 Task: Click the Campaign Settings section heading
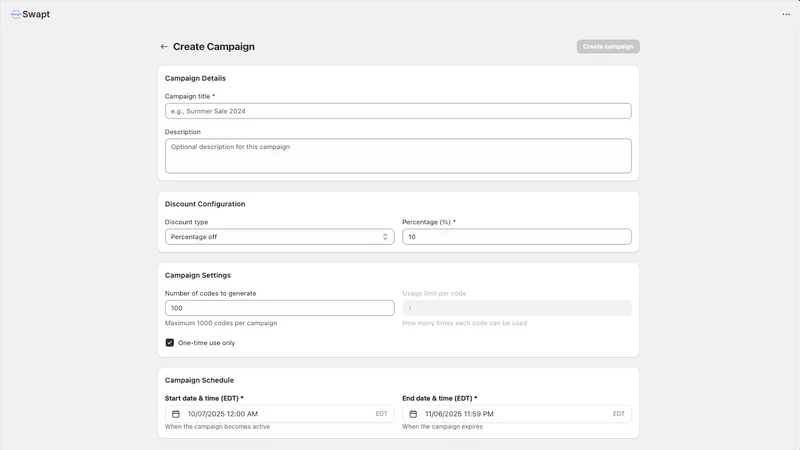pos(197,275)
